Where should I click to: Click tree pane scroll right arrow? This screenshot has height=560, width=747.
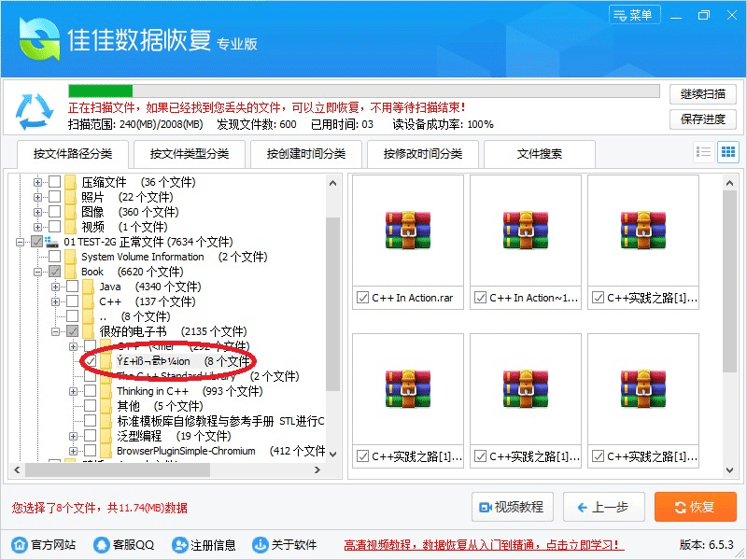(317, 470)
